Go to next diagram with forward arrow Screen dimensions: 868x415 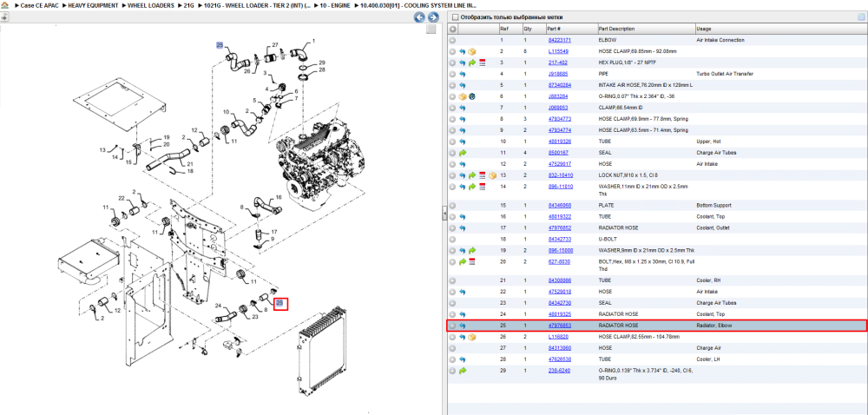point(433,17)
